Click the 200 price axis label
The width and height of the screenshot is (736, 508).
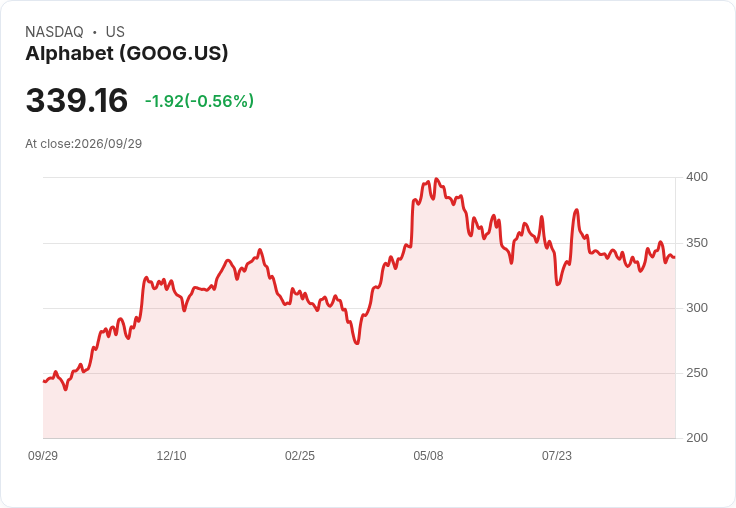tap(697, 438)
